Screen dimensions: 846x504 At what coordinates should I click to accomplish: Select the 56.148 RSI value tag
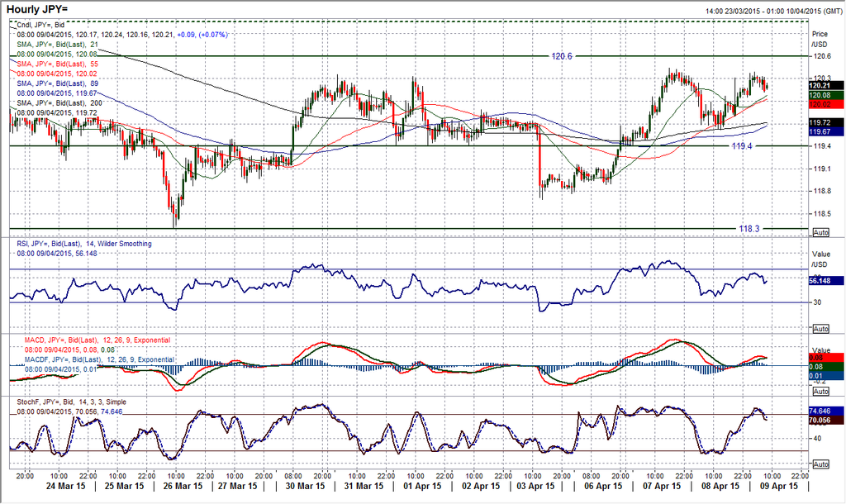(x=825, y=281)
